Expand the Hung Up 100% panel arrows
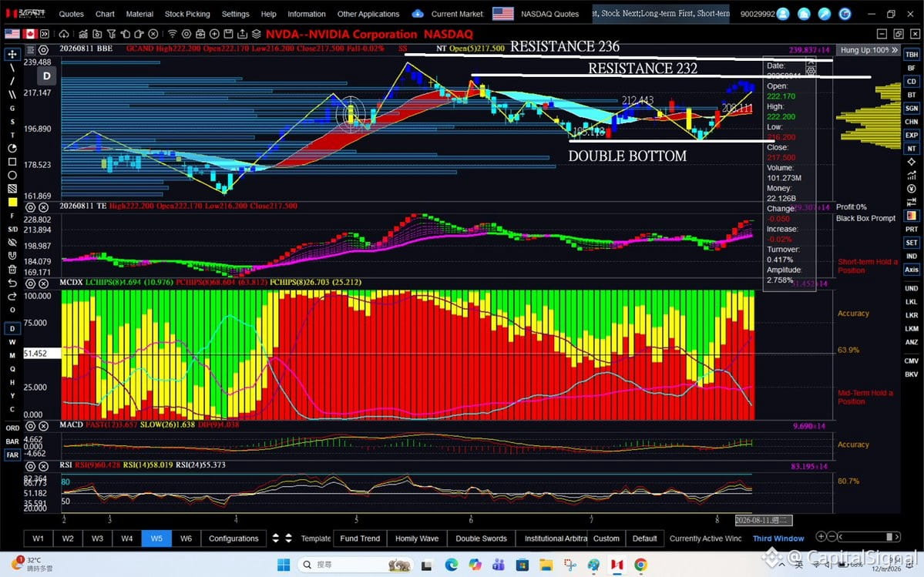 pos(895,50)
